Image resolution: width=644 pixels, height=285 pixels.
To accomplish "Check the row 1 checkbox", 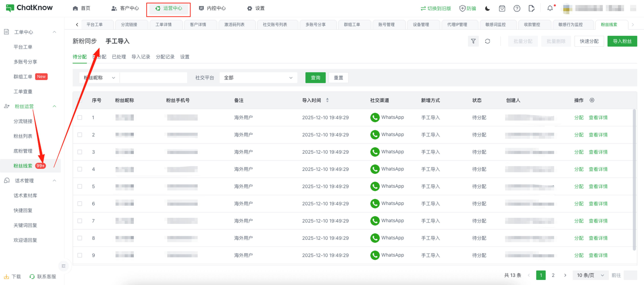I will click(80, 117).
